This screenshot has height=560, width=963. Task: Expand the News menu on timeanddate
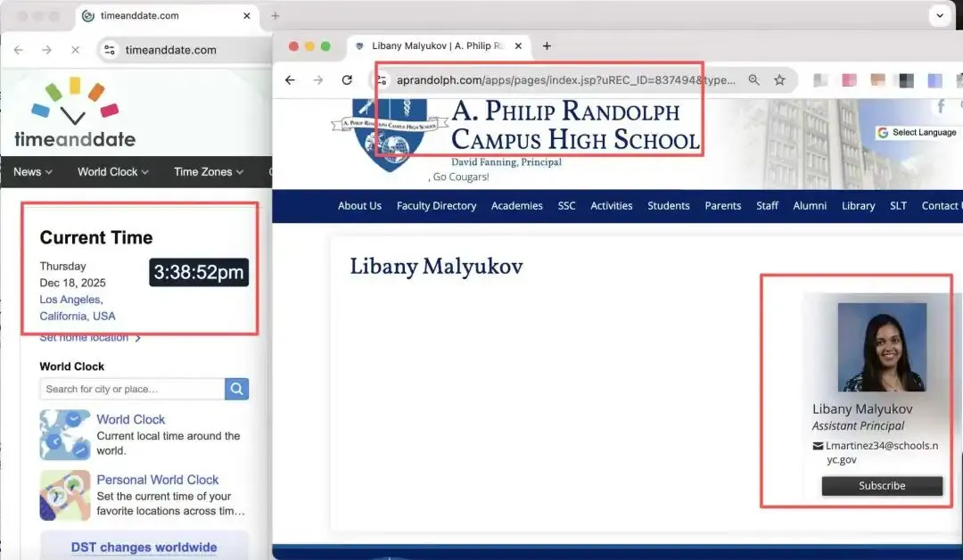pyautogui.click(x=33, y=172)
